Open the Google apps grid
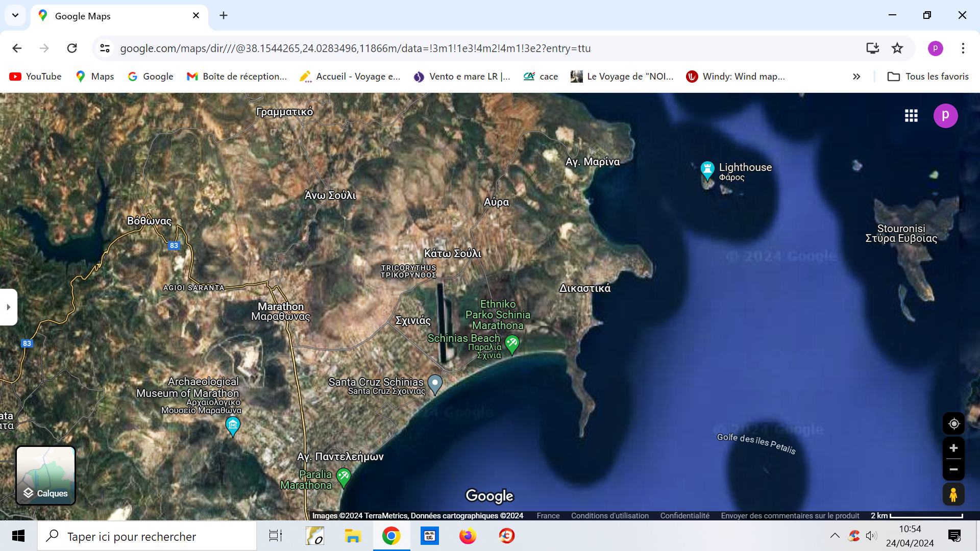980x551 pixels. pos(911,116)
